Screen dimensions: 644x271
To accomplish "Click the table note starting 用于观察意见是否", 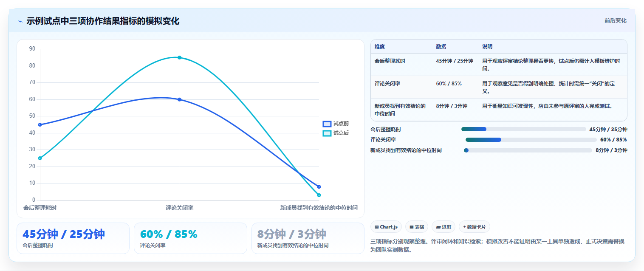I will click(548, 87).
